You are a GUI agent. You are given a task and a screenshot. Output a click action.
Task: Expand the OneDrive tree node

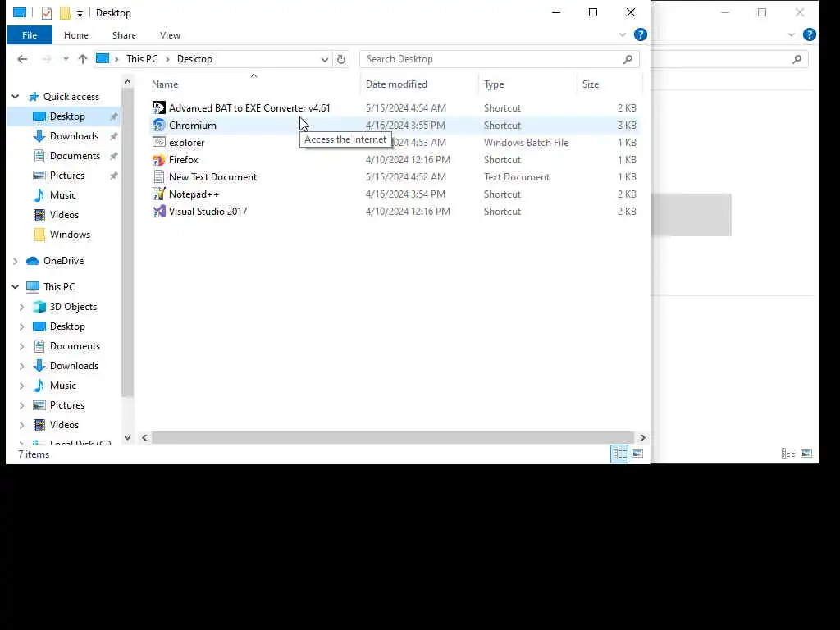[x=16, y=261]
